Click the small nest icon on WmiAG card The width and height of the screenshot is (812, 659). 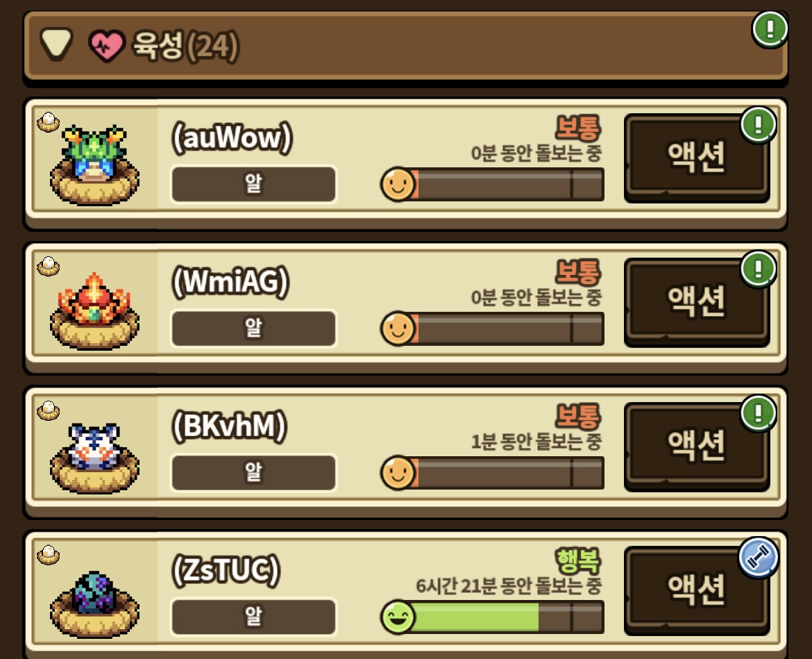[x=48, y=266]
